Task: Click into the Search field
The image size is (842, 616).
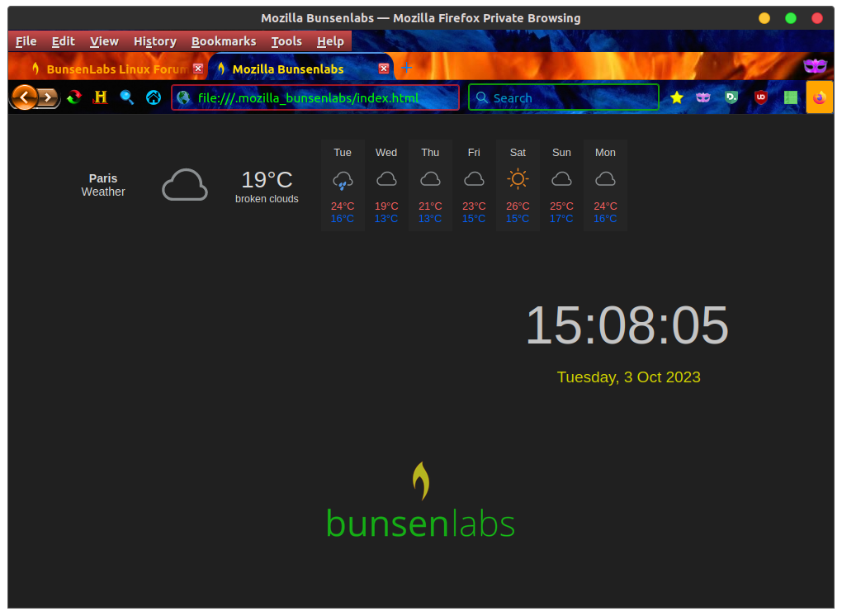Action: point(564,97)
